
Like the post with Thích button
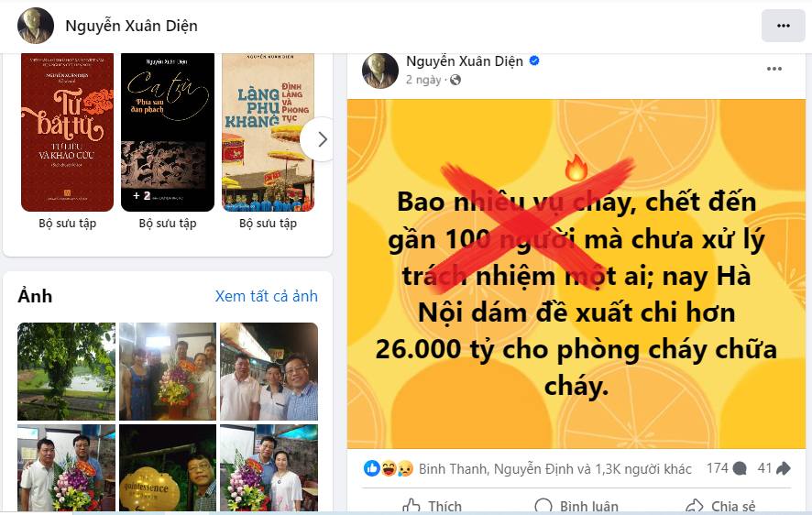pyautogui.click(x=432, y=506)
